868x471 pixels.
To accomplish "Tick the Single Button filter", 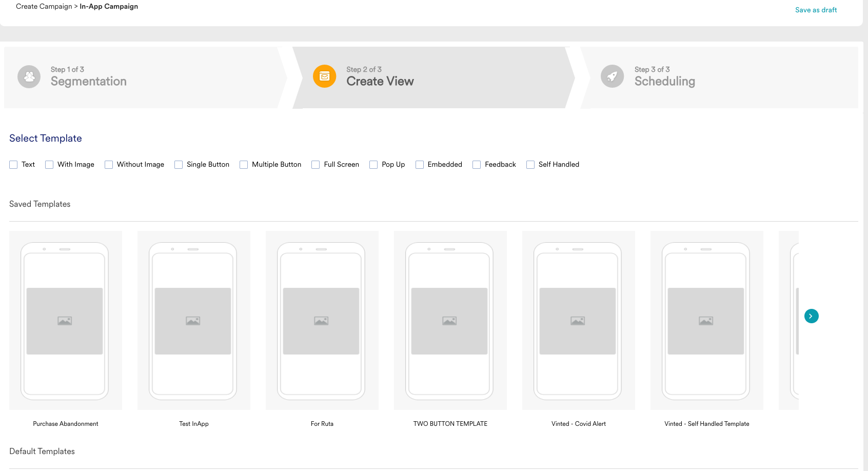I will point(179,165).
